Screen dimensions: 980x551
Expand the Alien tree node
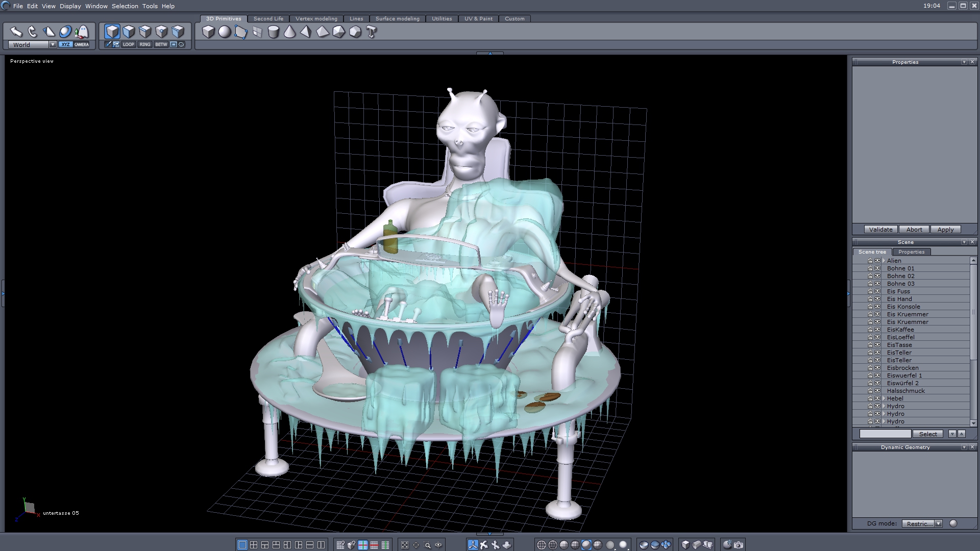pos(884,261)
